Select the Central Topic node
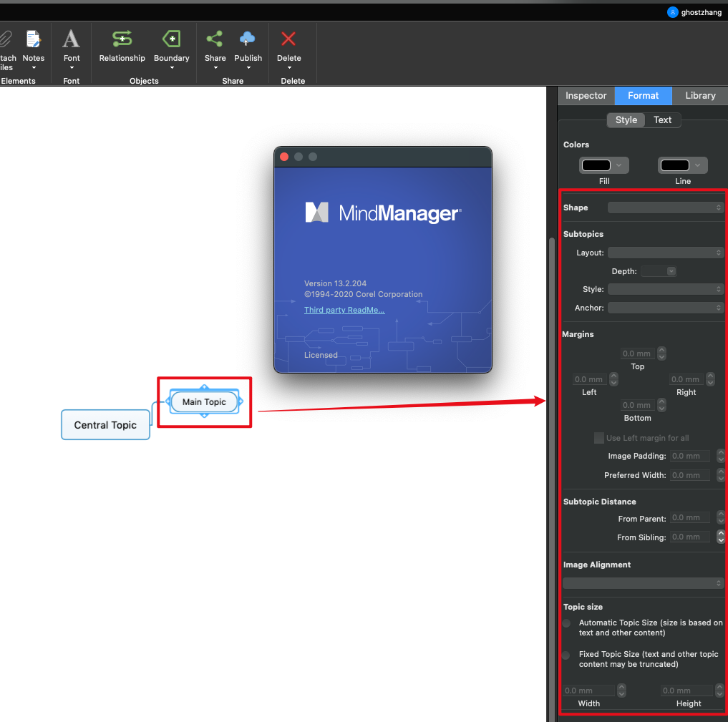The image size is (728, 722). click(105, 425)
